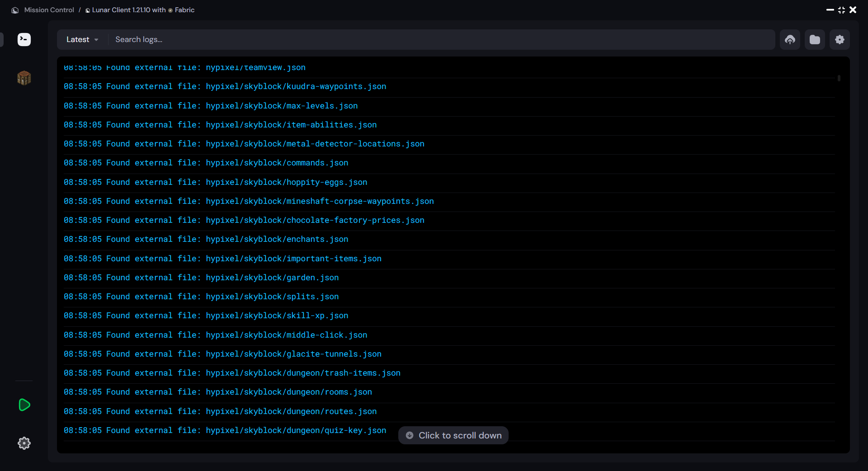
Task: Expand the chevron next to Latest
Action: (x=96, y=40)
